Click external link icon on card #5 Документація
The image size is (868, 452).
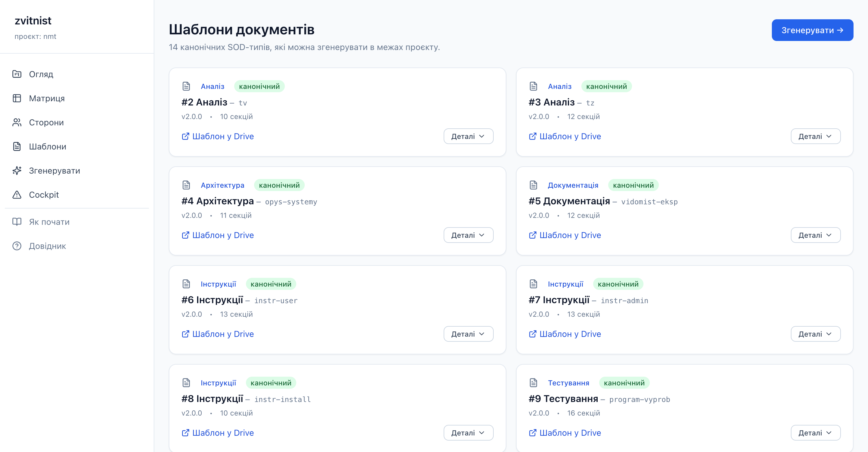[x=532, y=235]
